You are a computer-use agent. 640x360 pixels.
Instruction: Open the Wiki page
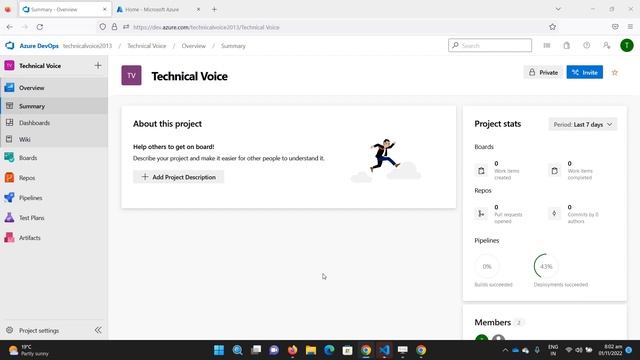[54, 140]
